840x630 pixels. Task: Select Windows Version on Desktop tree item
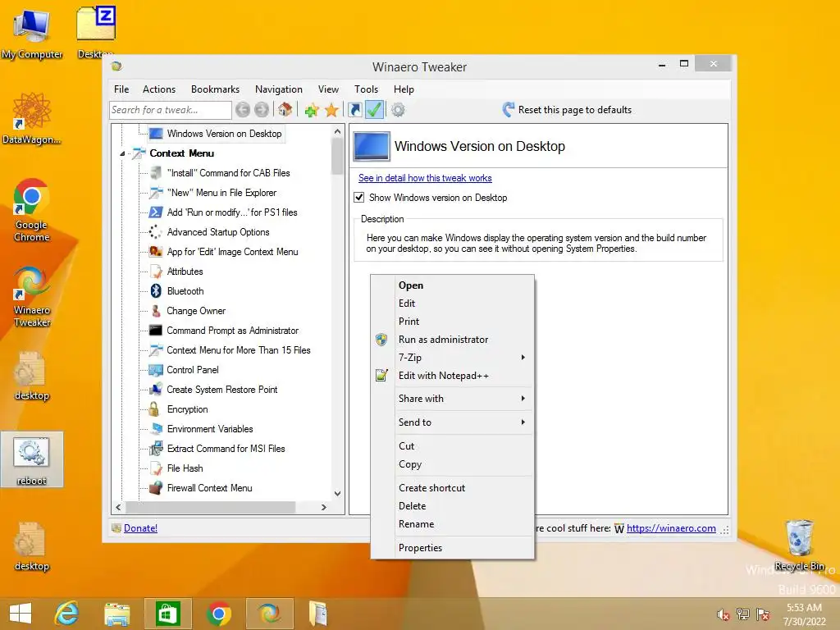coord(224,134)
